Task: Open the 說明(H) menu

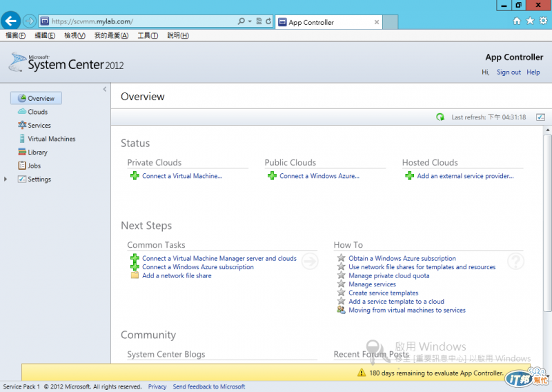Action: (x=178, y=35)
